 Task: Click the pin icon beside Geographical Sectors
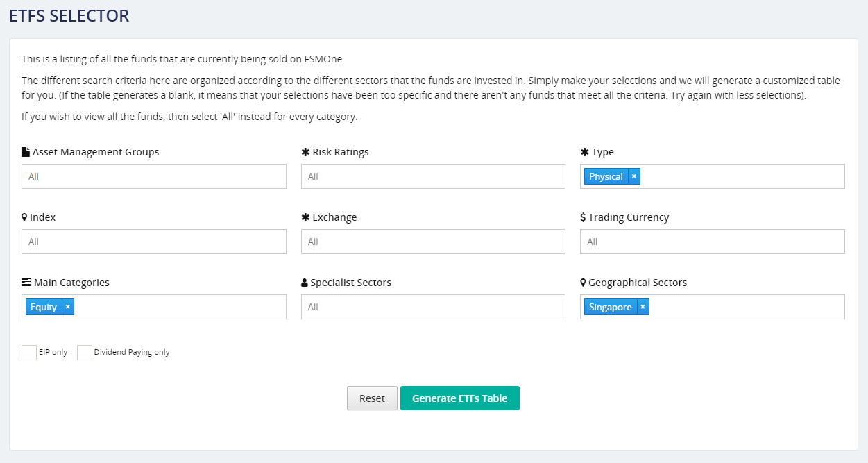[583, 283]
